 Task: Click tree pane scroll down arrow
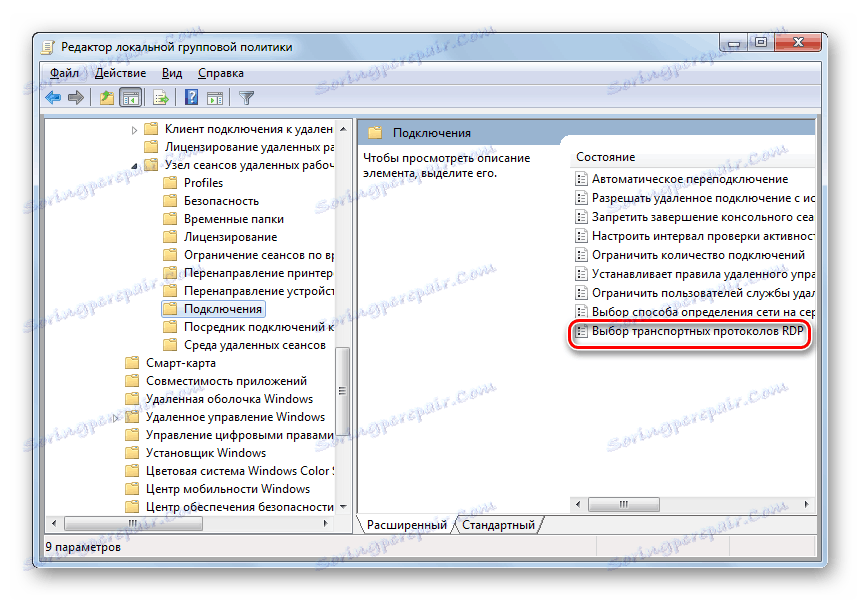tap(343, 507)
